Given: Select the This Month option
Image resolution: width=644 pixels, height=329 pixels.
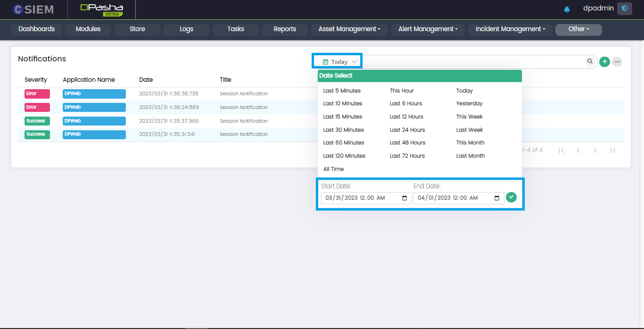Looking at the screenshot, I should (x=470, y=143).
